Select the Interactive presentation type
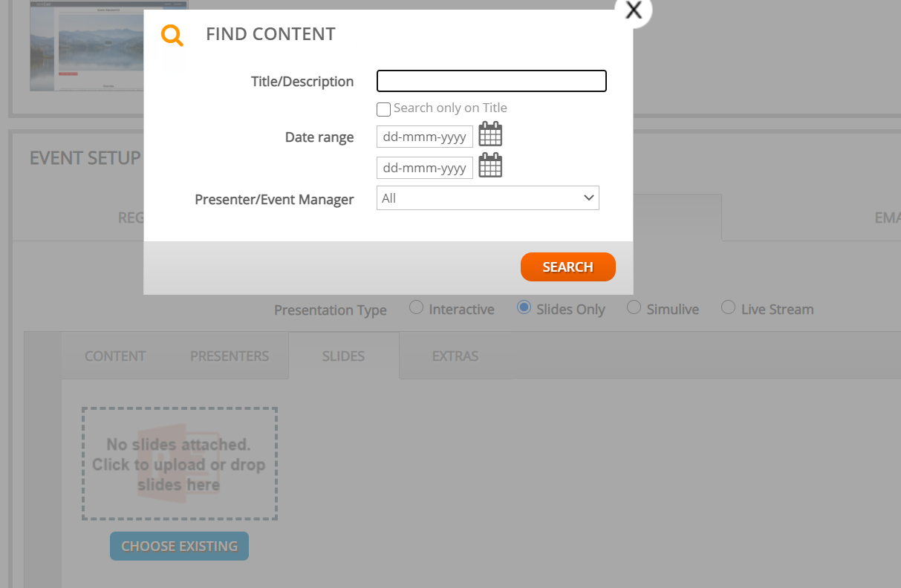Screen dimensions: 901x588 417,307
